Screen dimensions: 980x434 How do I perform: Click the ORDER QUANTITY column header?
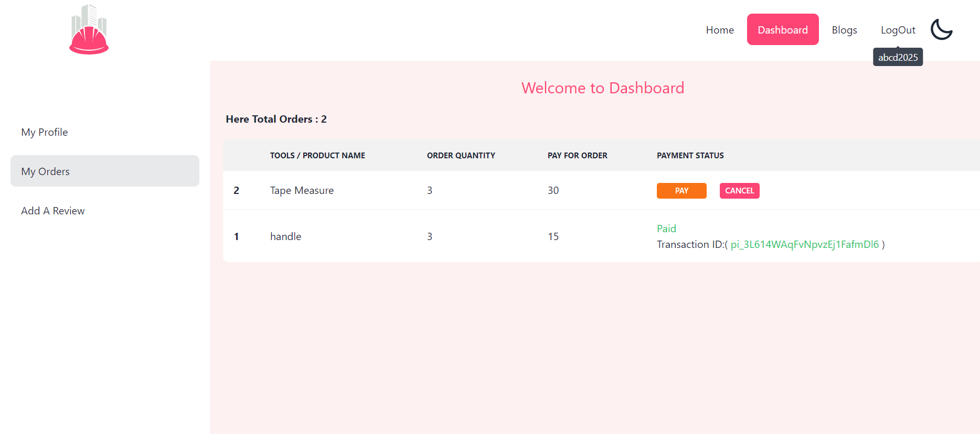point(461,156)
